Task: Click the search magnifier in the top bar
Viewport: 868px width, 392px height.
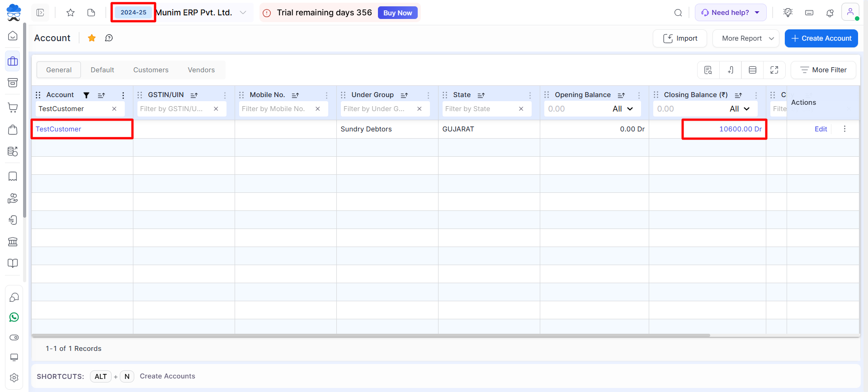Action: (678, 13)
